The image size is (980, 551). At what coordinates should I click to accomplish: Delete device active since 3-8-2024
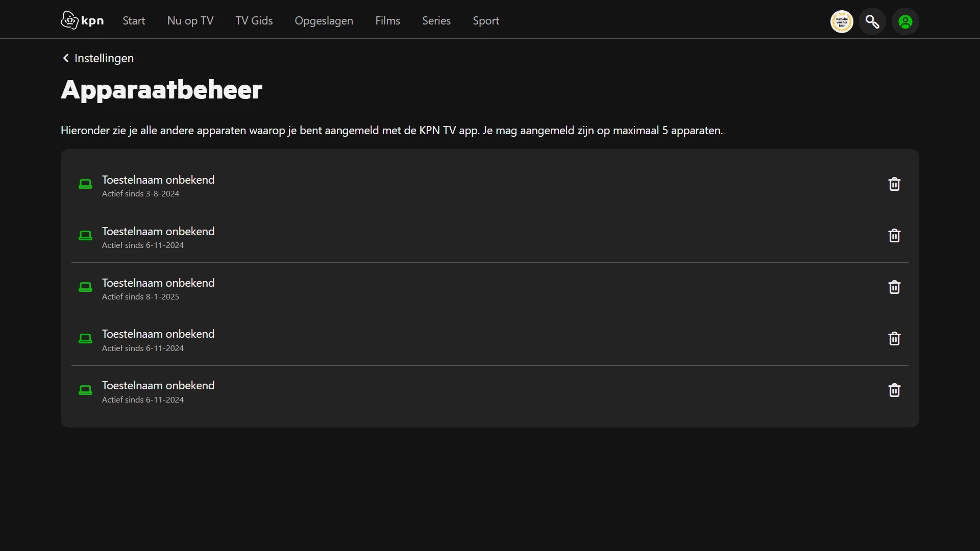(894, 184)
